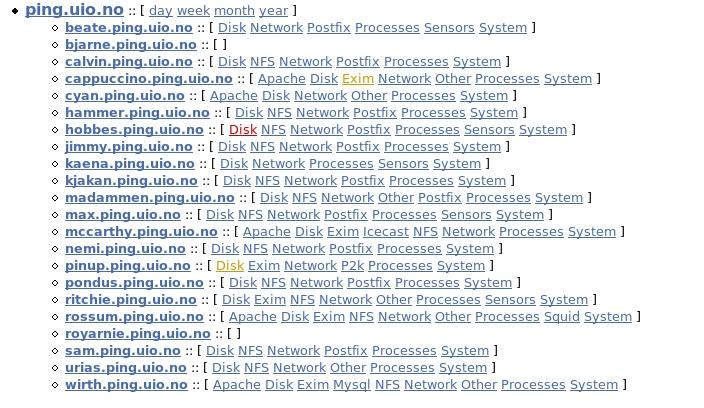Open royarnie.ping.uio.no host link
Viewport: 704px width, 408px height.
pos(138,334)
